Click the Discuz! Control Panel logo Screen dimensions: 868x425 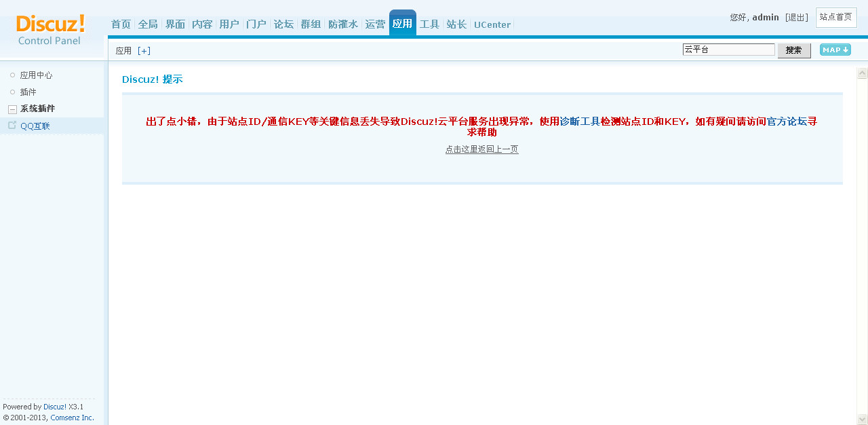pyautogui.click(x=50, y=30)
